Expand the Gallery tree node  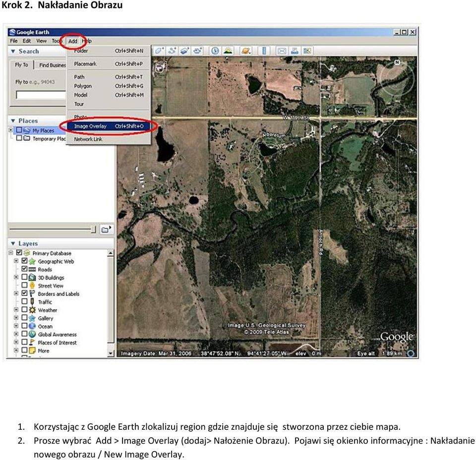click(16, 318)
